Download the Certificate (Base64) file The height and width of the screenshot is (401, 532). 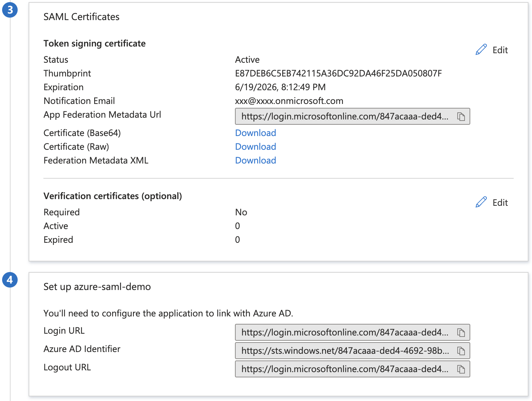click(x=255, y=133)
